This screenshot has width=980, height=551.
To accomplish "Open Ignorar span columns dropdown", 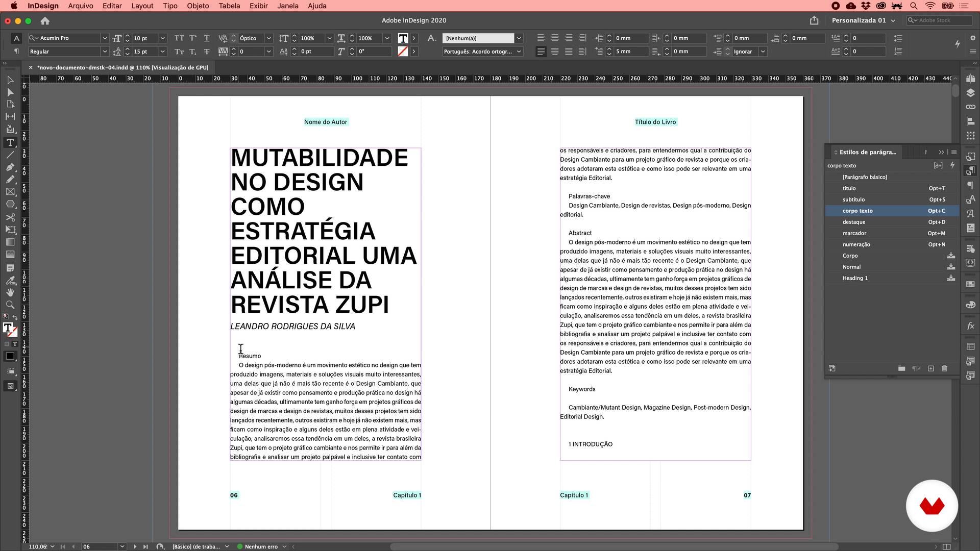I will [763, 52].
